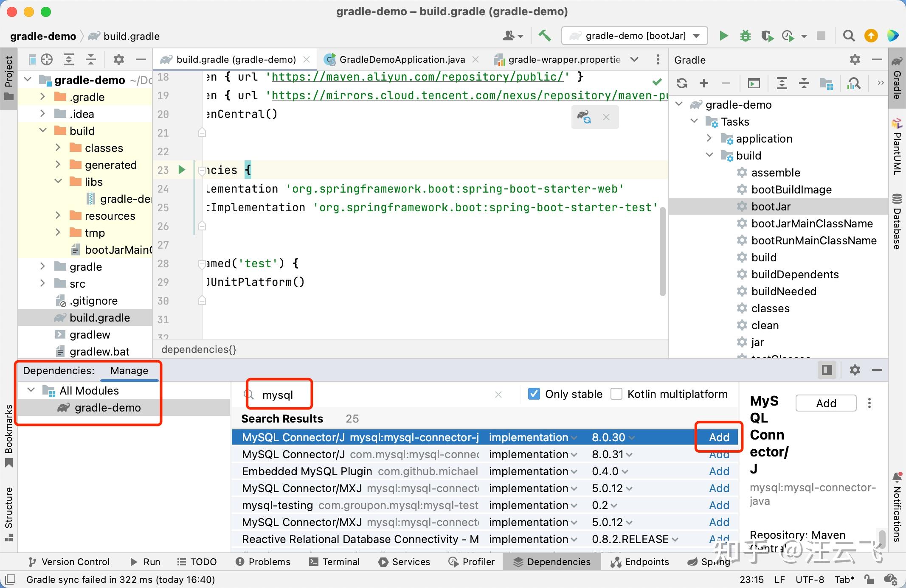Click the mysql dependency search field
This screenshot has height=588, width=906.
coord(374,395)
